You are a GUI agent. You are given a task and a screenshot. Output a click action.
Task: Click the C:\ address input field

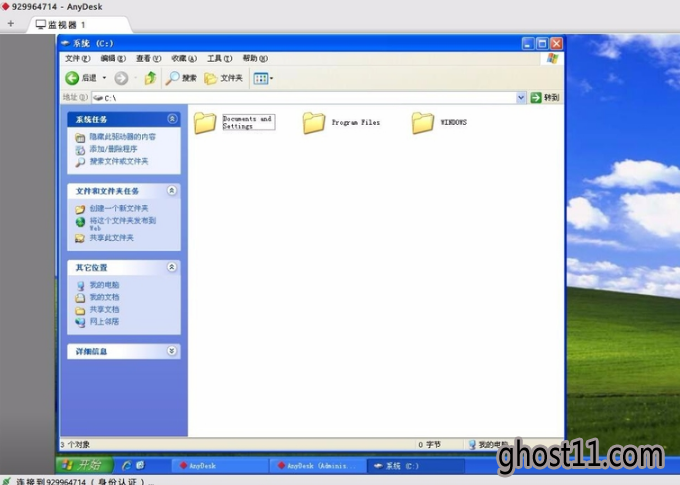coord(304,98)
